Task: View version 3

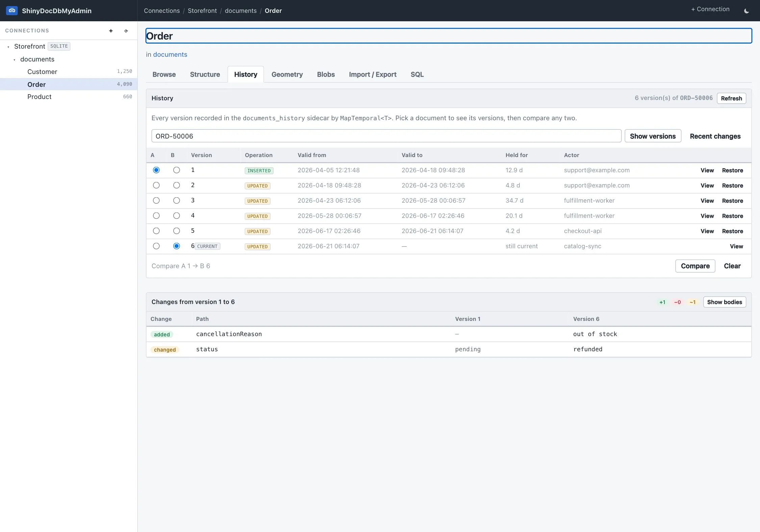Action: coord(707,201)
